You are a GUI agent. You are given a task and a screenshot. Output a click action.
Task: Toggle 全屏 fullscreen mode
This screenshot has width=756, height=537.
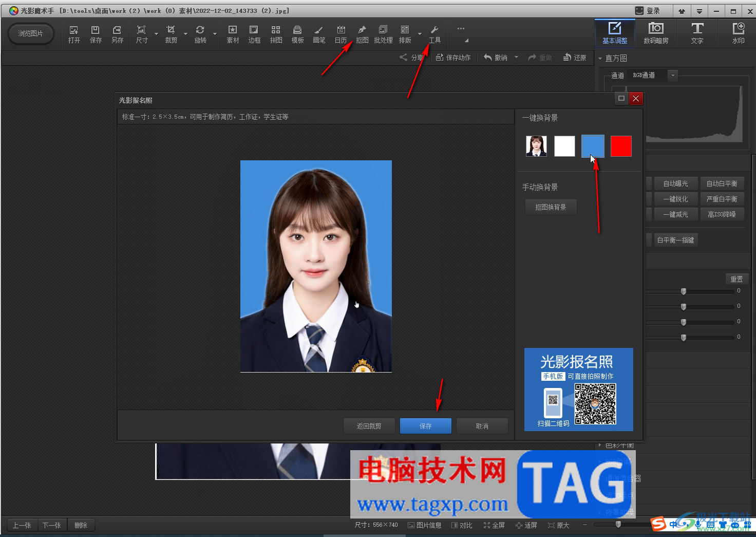tap(494, 525)
